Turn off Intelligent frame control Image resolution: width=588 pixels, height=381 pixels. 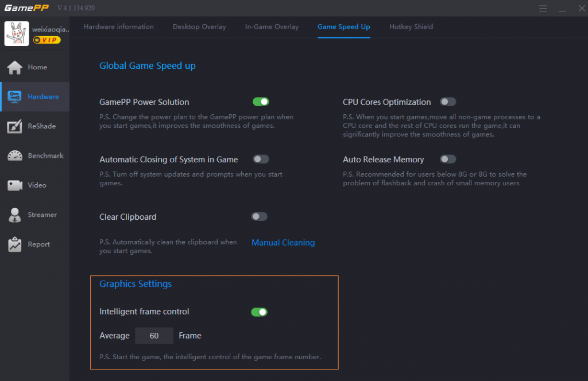tap(259, 312)
